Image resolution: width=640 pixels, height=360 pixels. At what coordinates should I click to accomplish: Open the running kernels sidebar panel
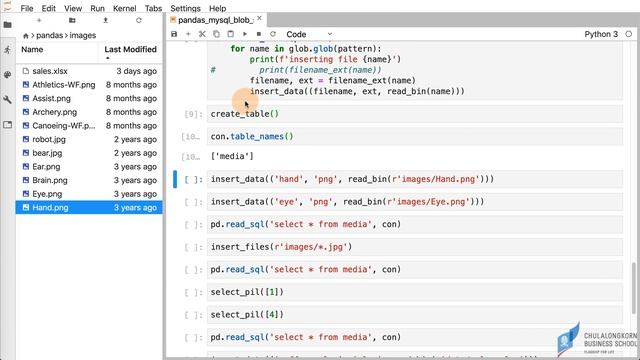tap(7, 50)
